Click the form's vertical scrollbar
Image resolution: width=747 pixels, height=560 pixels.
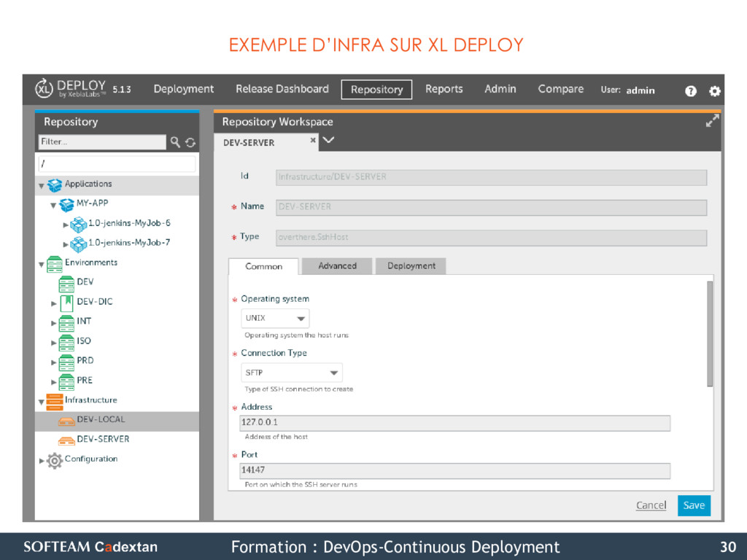[x=710, y=333]
